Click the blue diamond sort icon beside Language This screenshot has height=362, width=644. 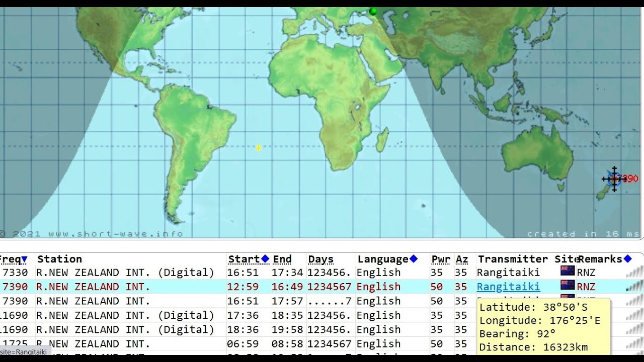point(414,259)
